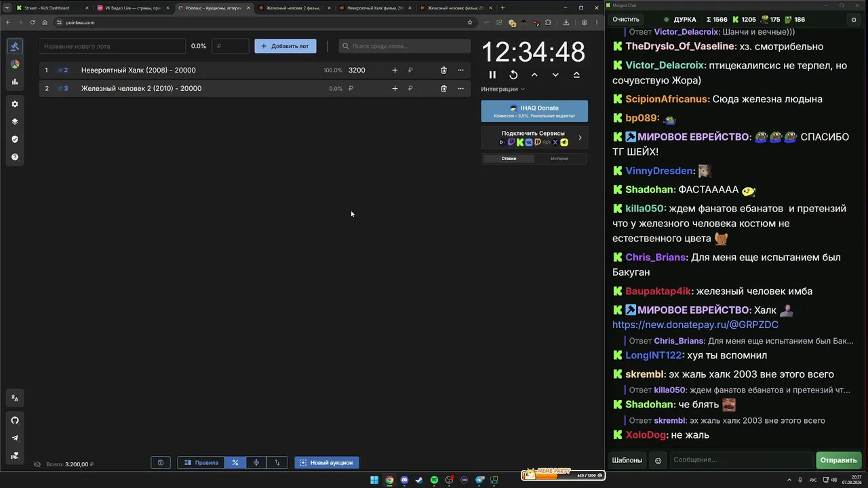Viewport: 868px width, 488px height.
Task: Open the settings gear in Pointauc sidebar
Action: [x=15, y=104]
